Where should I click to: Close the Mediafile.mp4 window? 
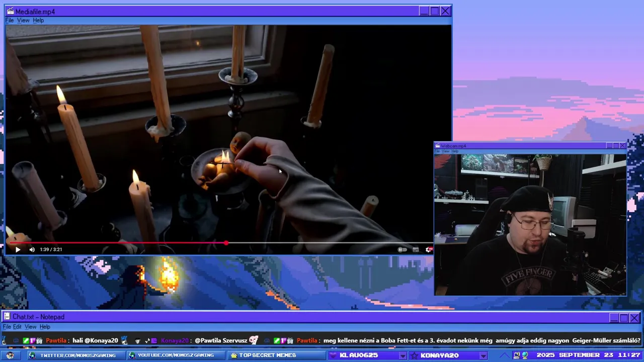pyautogui.click(x=445, y=11)
